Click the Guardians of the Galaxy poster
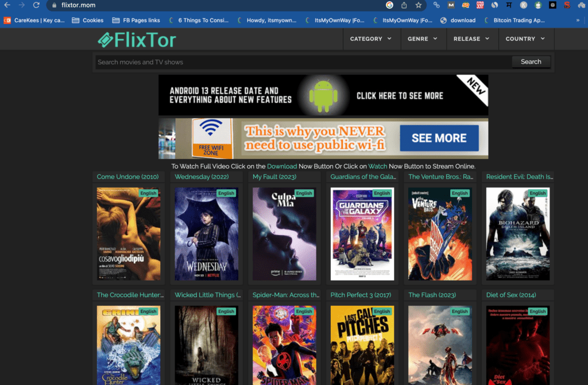Screen dimensions: 588x385 click(x=362, y=234)
